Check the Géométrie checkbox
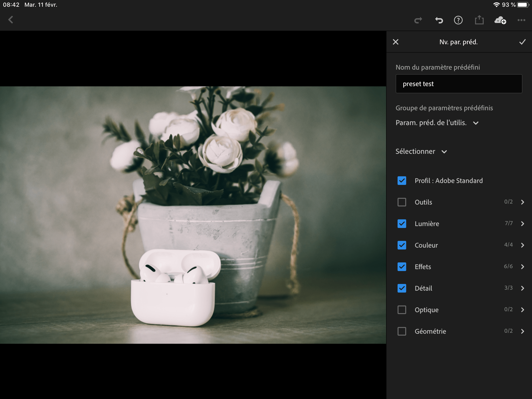 pos(402,331)
